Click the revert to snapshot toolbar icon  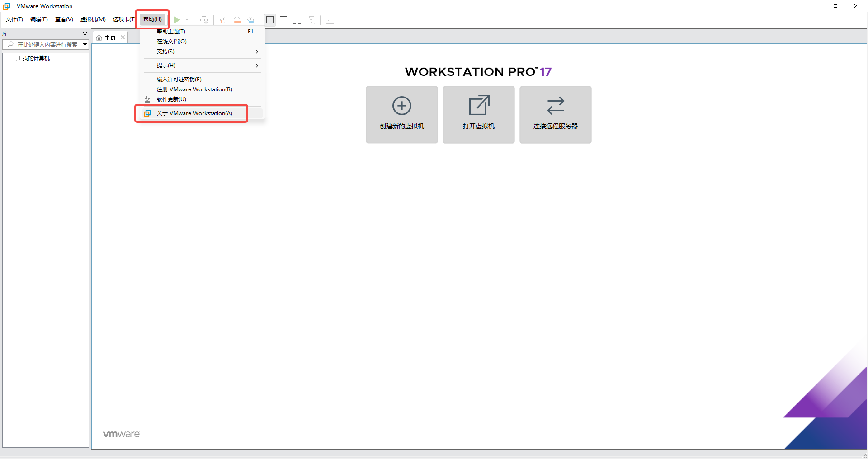(237, 20)
